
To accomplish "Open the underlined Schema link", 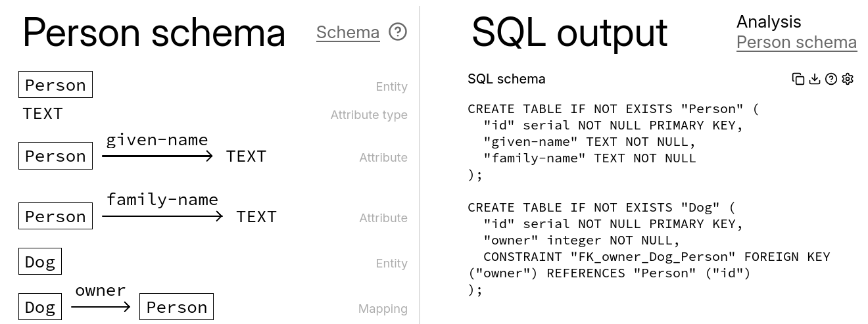I will point(348,32).
